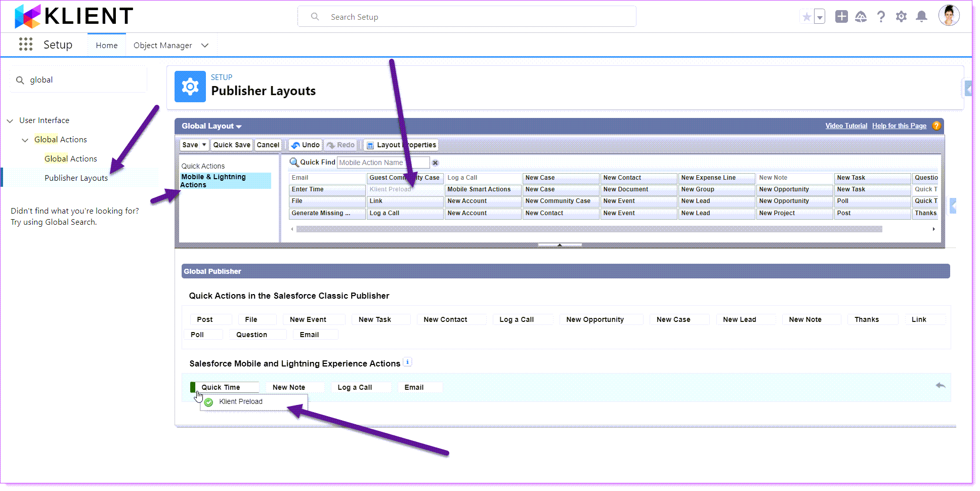Open the user profile avatar

click(949, 16)
